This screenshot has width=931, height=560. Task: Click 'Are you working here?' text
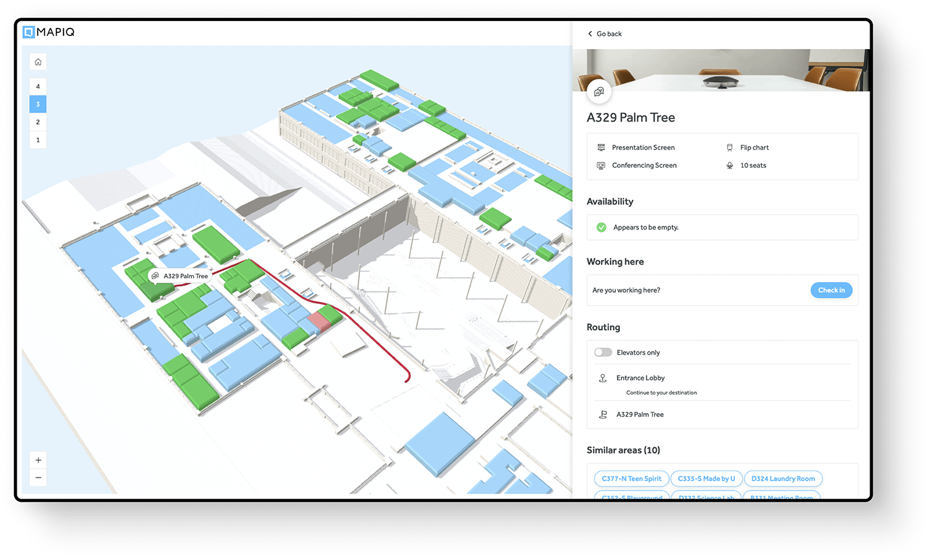(x=626, y=290)
